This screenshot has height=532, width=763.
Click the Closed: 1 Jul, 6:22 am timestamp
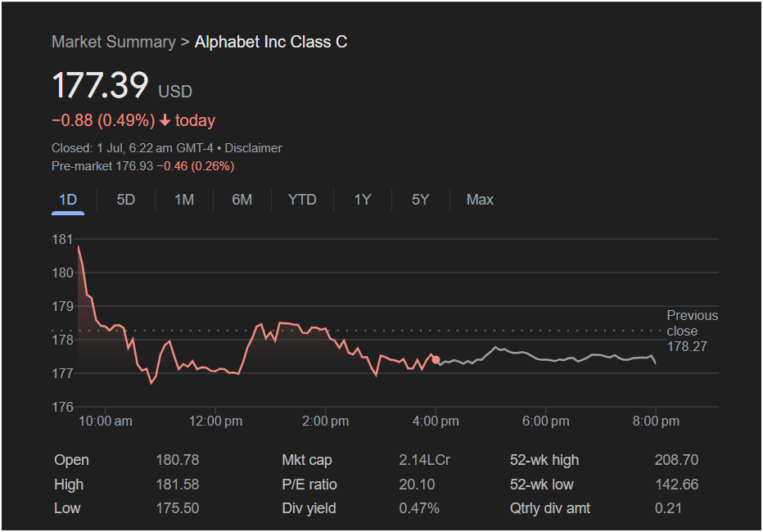pyautogui.click(x=133, y=148)
